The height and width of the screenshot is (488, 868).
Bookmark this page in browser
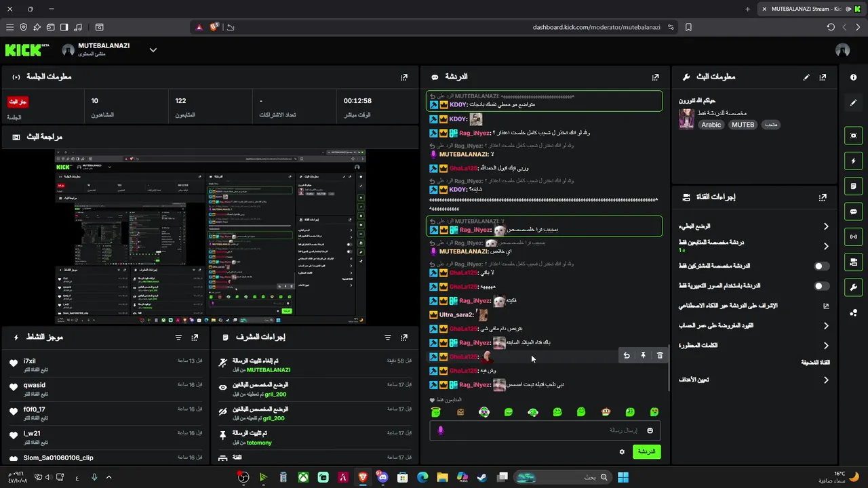[x=688, y=27]
